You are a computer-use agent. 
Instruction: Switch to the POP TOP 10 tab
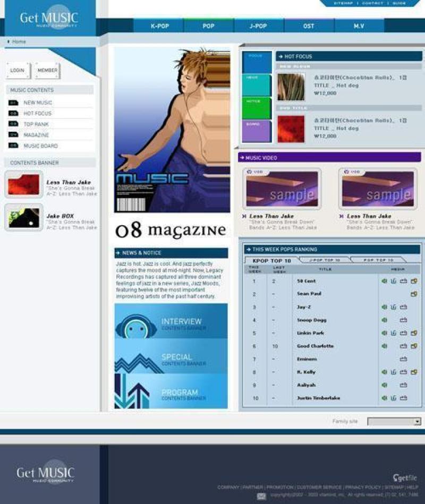(378, 260)
